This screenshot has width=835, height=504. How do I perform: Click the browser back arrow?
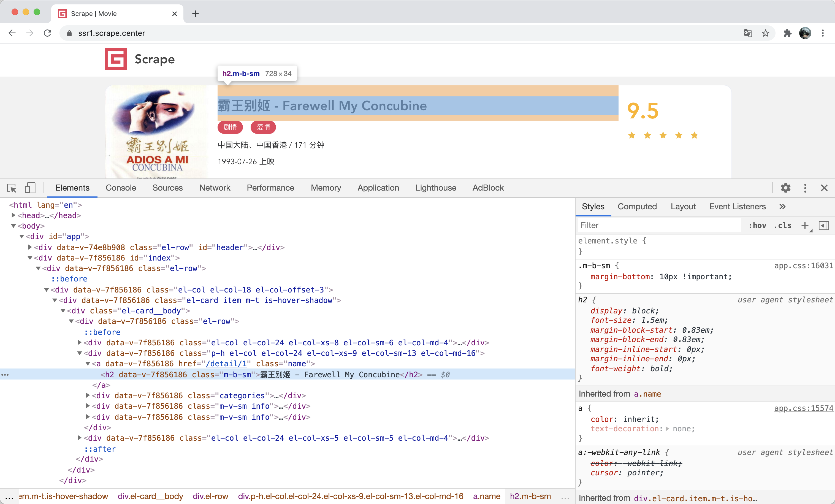pyautogui.click(x=12, y=33)
